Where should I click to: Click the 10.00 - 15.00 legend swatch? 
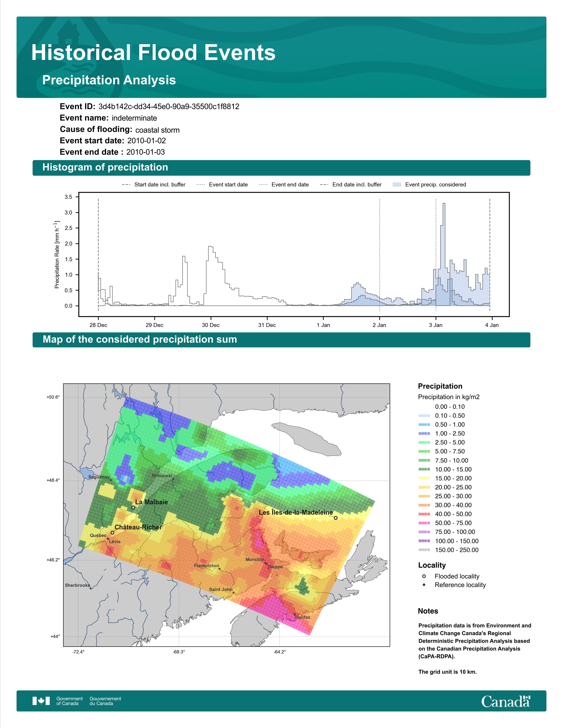tap(424, 469)
